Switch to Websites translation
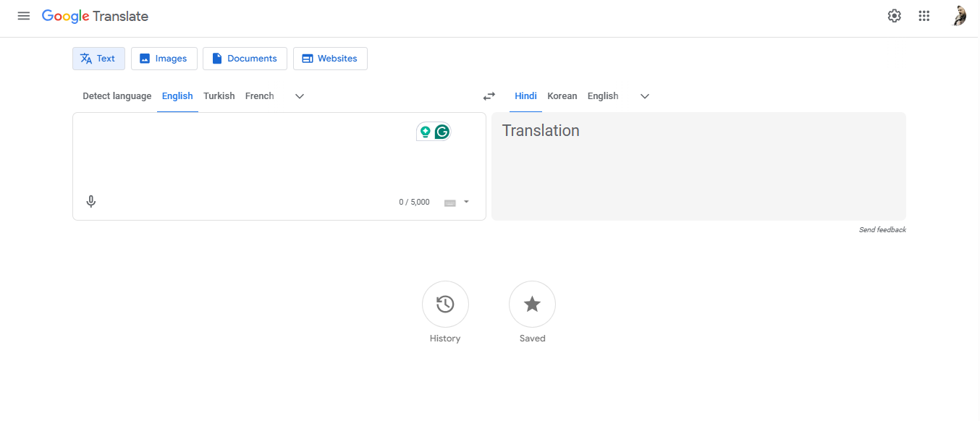Screen dimensions: 980x421 [x=330, y=59]
